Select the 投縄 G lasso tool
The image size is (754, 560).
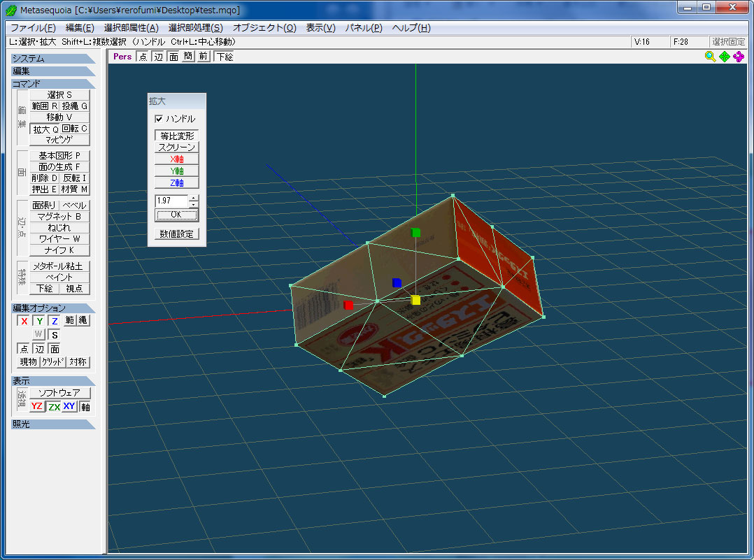tap(75, 106)
